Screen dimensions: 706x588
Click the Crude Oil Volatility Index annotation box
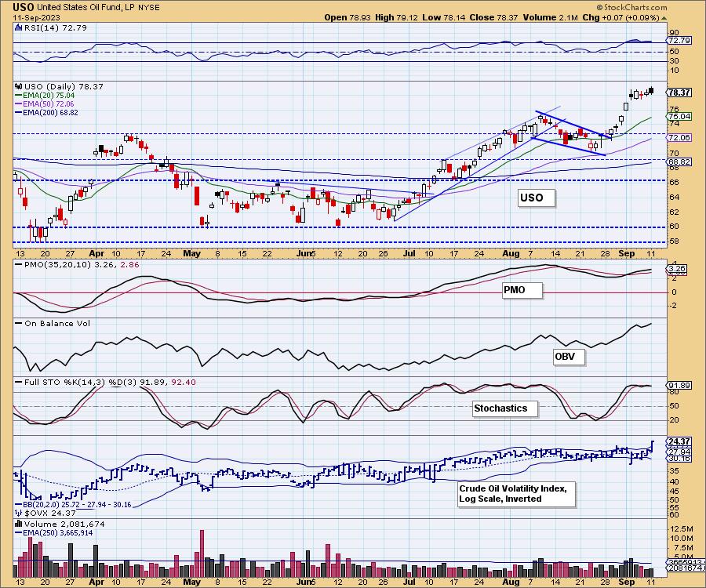click(x=516, y=494)
